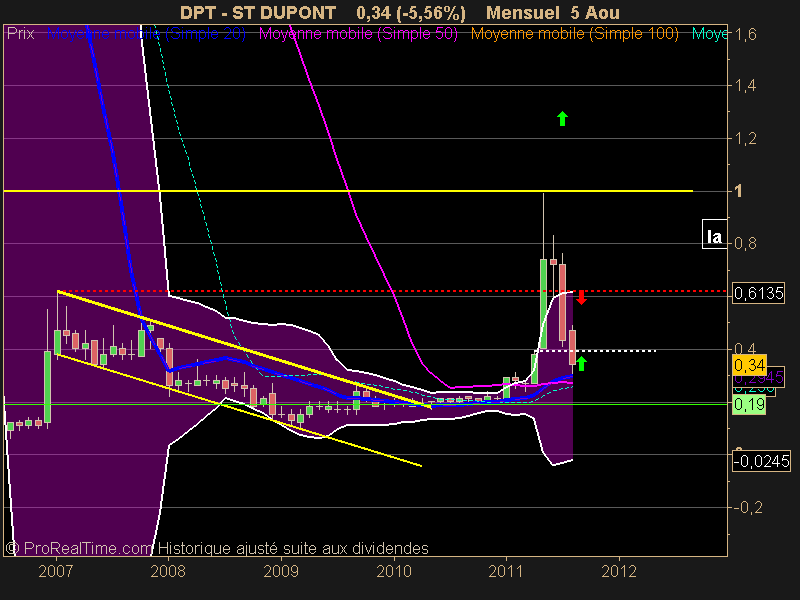Screen dimensions: 800x600
Task: Click the "la" box on the chart edge
Action: (714, 234)
